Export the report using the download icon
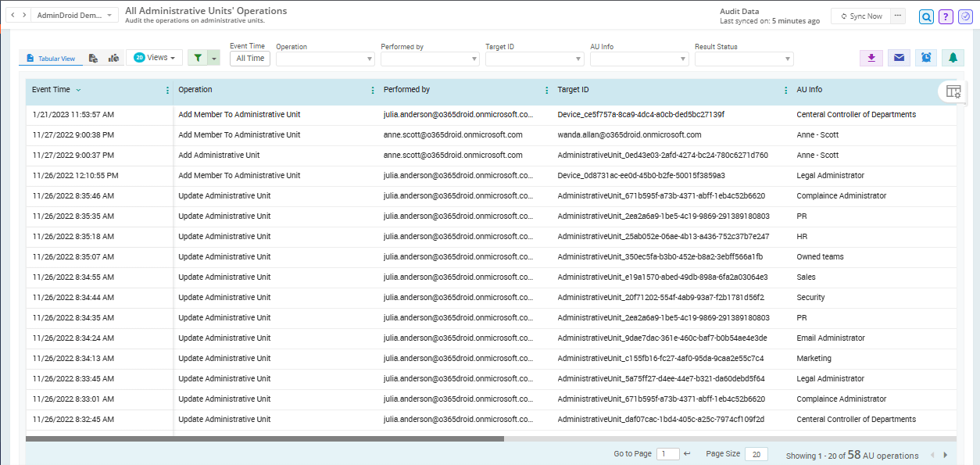Viewport: 980px width, 465px height. coord(871,58)
